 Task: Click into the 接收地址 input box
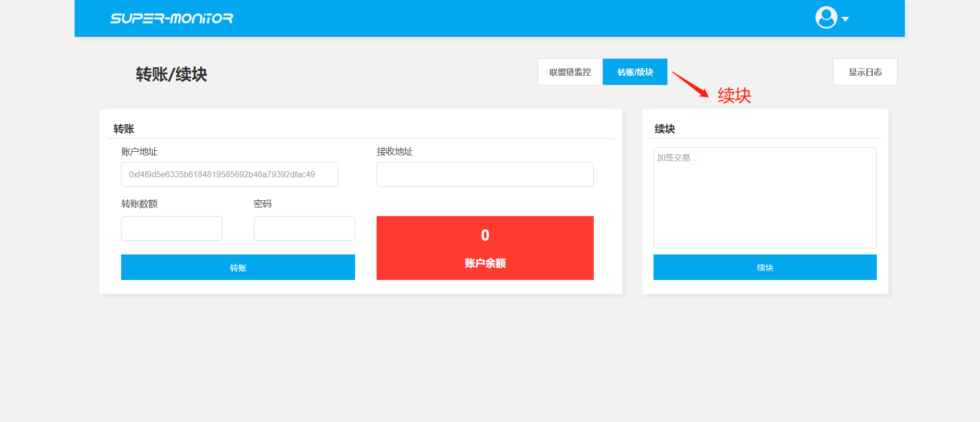point(485,175)
